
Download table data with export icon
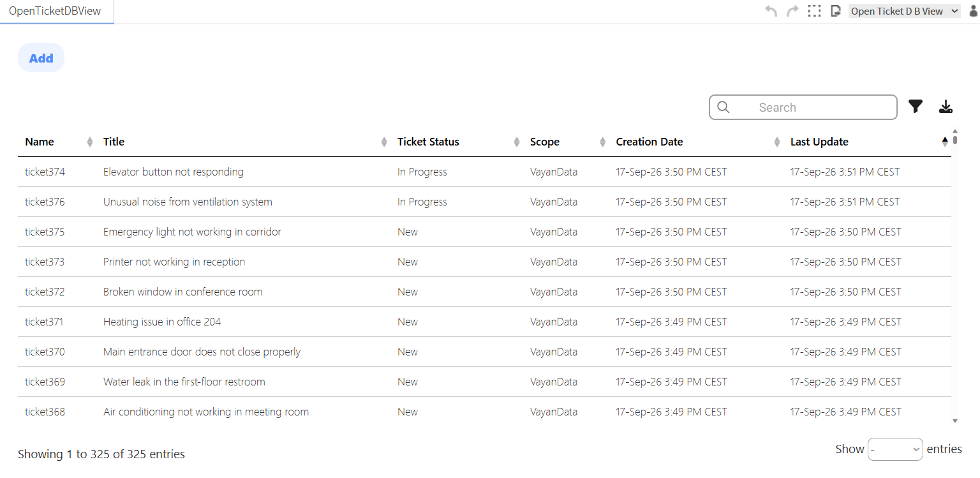(946, 107)
